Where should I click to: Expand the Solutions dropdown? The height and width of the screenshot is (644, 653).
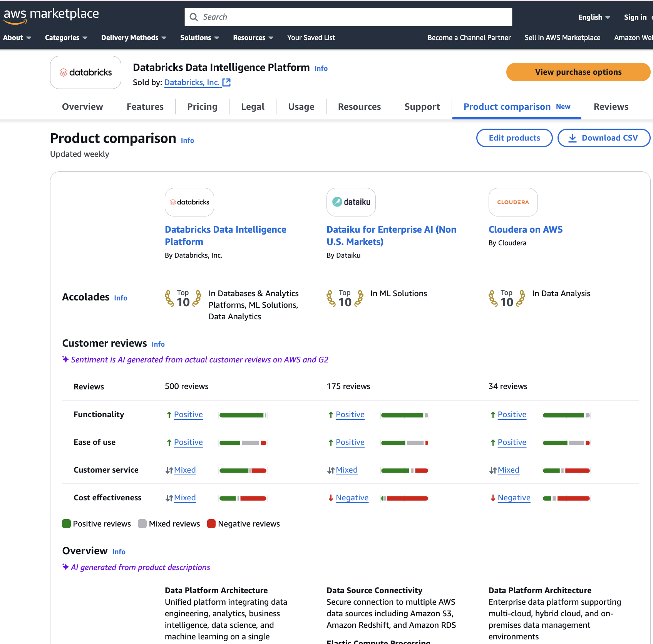point(199,38)
